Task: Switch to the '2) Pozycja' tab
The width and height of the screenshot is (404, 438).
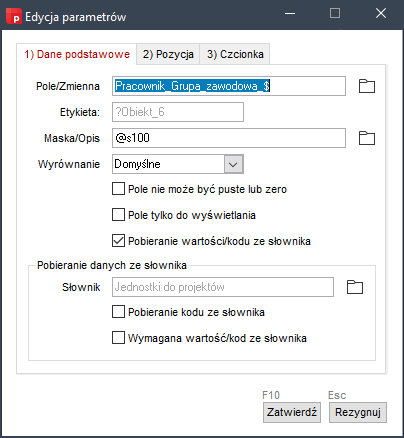Action: (x=168, y=54)
